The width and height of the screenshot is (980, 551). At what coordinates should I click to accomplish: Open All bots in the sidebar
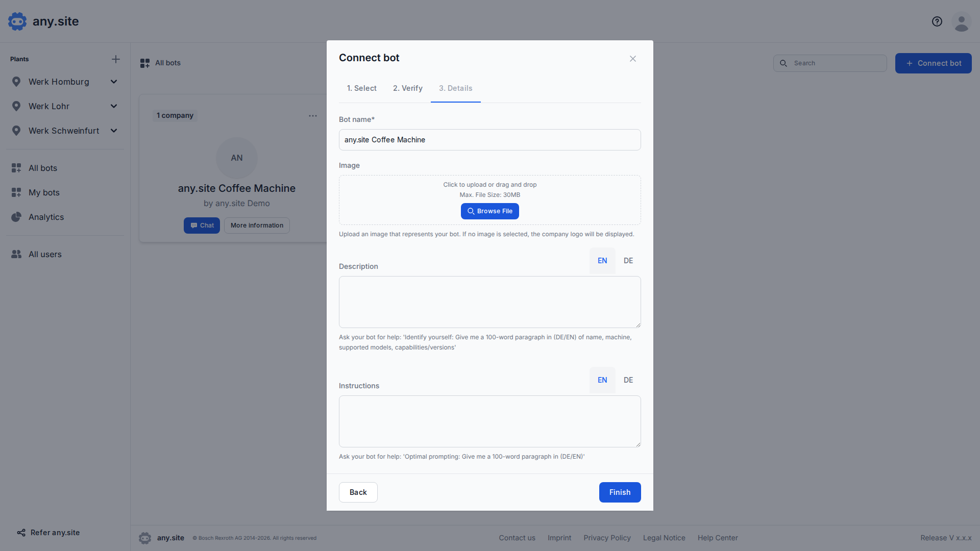pyautogui.click(x=65, y=168)
